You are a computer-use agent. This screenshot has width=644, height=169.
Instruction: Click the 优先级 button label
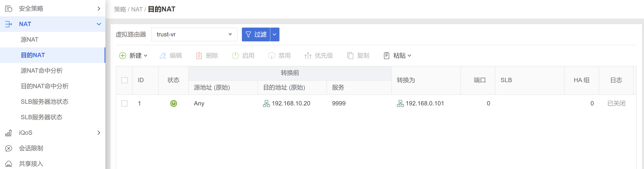[324, 55]
